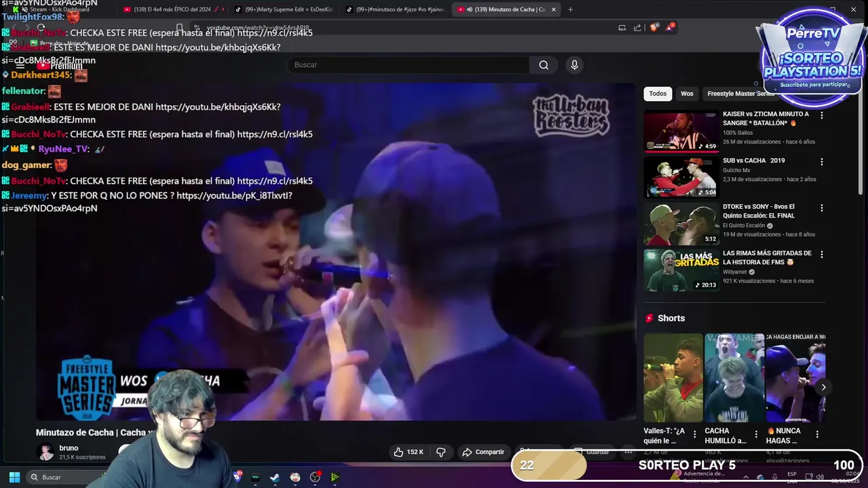Activate voice search microphone icon
Viewport: 868px width, 488px height.
coord(574,65)
